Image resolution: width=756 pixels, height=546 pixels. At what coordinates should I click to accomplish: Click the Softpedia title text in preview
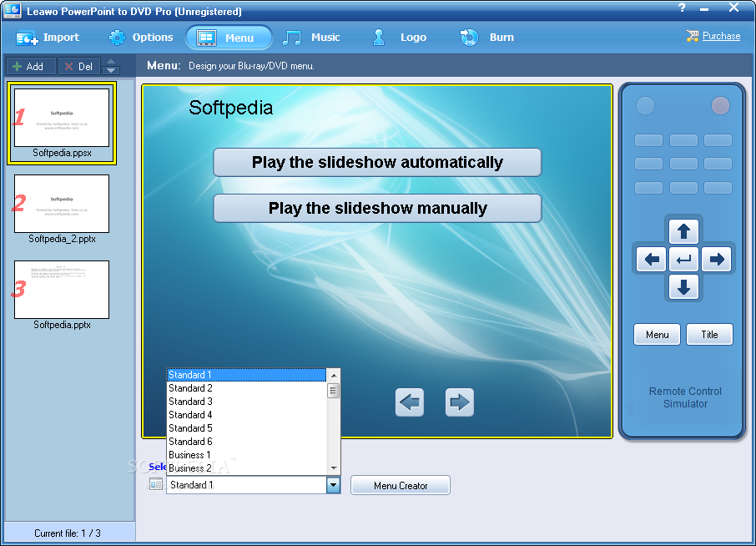click(230, 108)
